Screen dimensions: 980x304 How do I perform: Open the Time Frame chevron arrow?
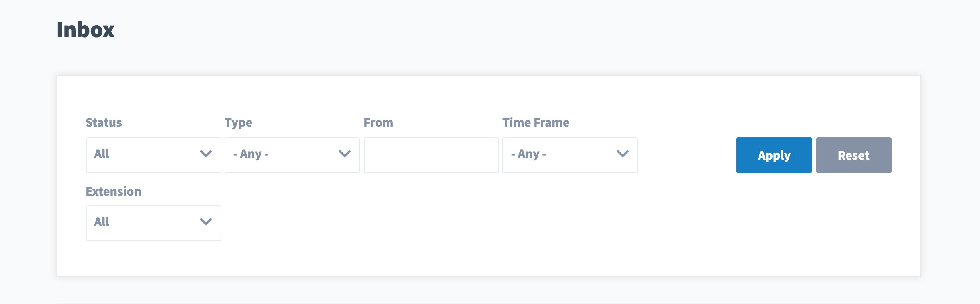[622, 154]
